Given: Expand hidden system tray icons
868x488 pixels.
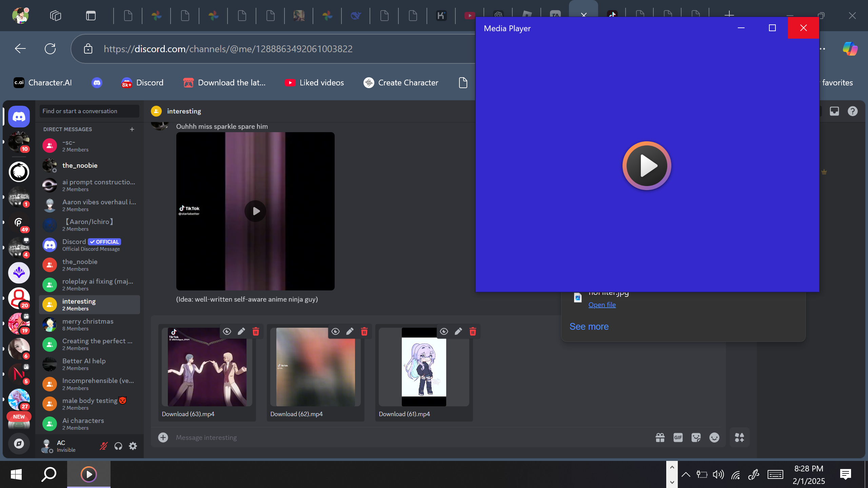Looking at the screenshot, I should (686, 474).
